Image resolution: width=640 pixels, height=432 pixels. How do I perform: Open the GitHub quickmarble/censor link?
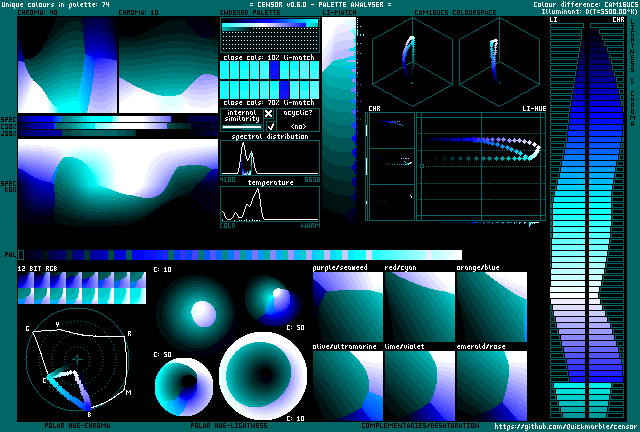click(565, 425)
